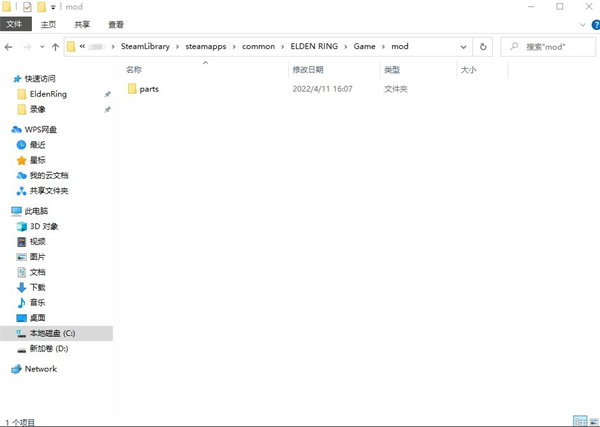Switch to large icons view
The width and height of the screenshot is (600, 427).
tap(594, 421)
